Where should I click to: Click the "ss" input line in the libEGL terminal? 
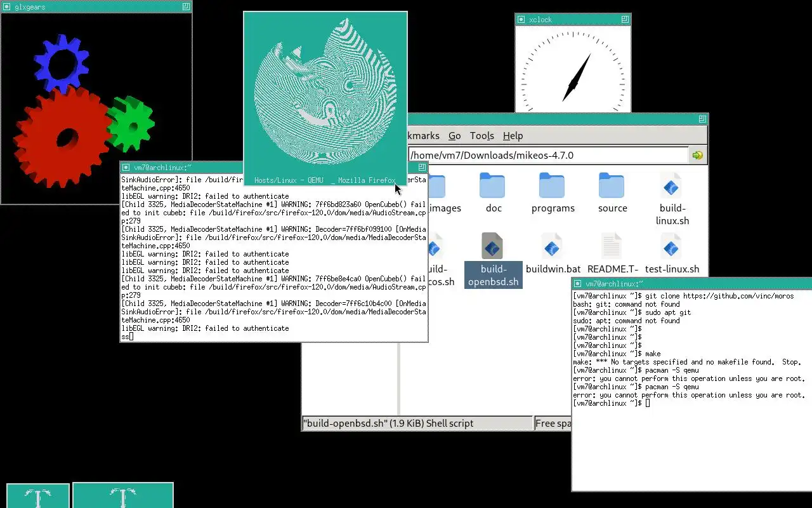point(127,337)
